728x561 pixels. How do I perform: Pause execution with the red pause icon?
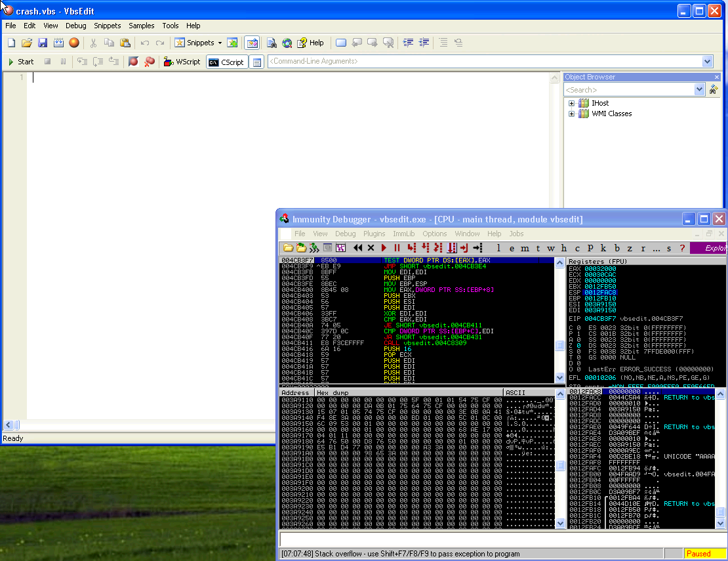tap(397, 248)
